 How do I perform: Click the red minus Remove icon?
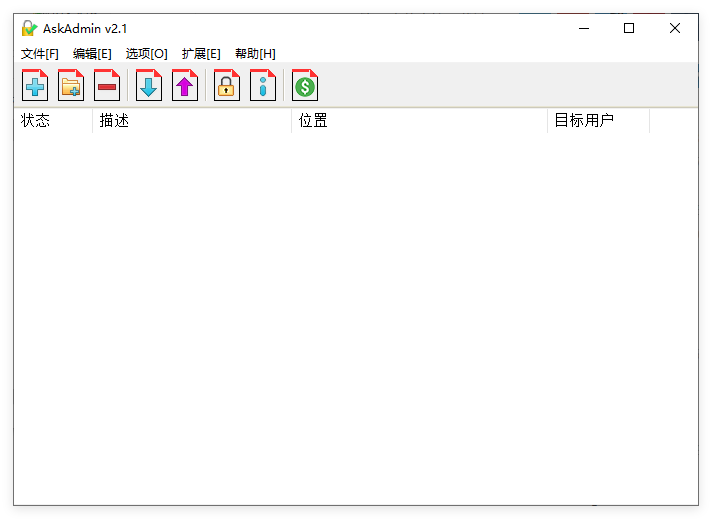click(107, 85)
